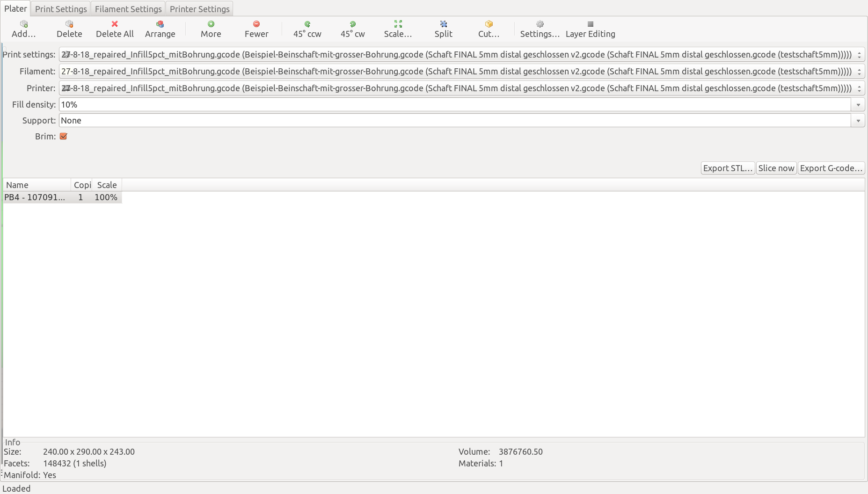The height and width of the screenshot is (494, 868).
Task: Click the Volume value 3876760.50
Action: [521, 452]
